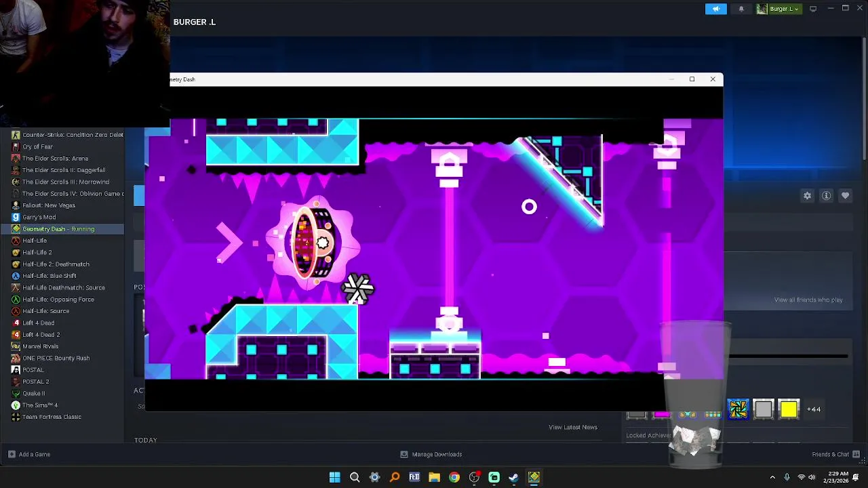This screenshot has height=488, width=868.
Task: Open Friends & Chat
Action: click(x=835, y=454)
